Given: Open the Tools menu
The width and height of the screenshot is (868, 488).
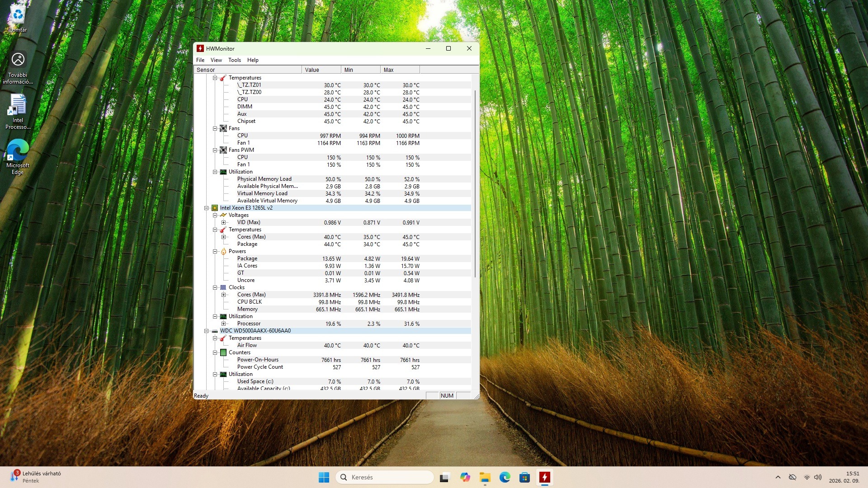Looking at the screenshot, I should 234,60.
